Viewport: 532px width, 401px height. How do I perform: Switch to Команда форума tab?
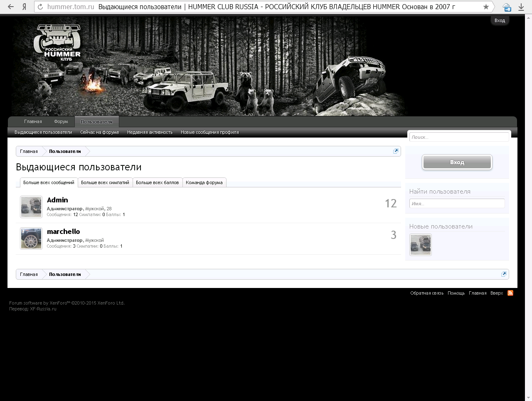click(x=204, y=182)
